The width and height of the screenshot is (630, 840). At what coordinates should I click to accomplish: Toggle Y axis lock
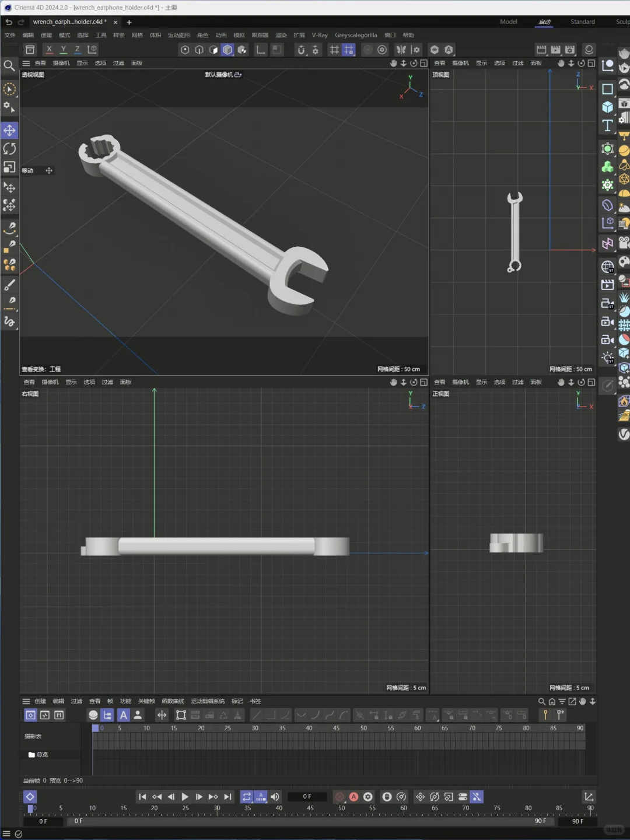pyautogui.click(x=64, y=50)
